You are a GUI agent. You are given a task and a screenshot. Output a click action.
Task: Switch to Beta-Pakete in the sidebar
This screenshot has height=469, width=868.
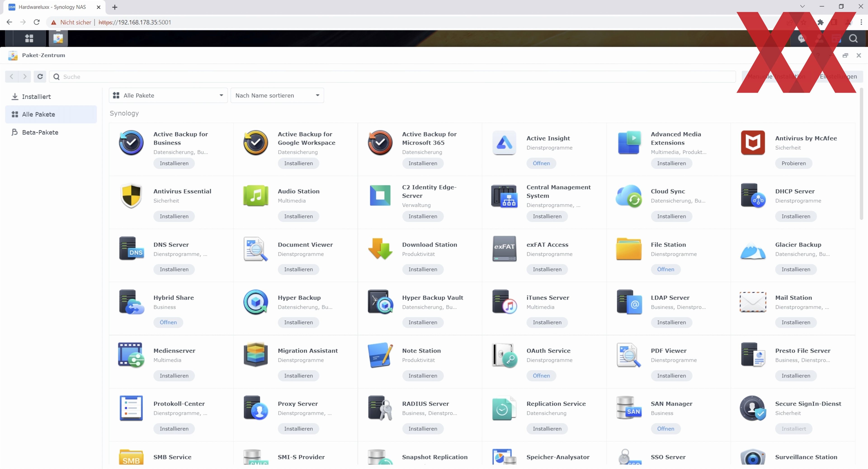tap(51, 132)
